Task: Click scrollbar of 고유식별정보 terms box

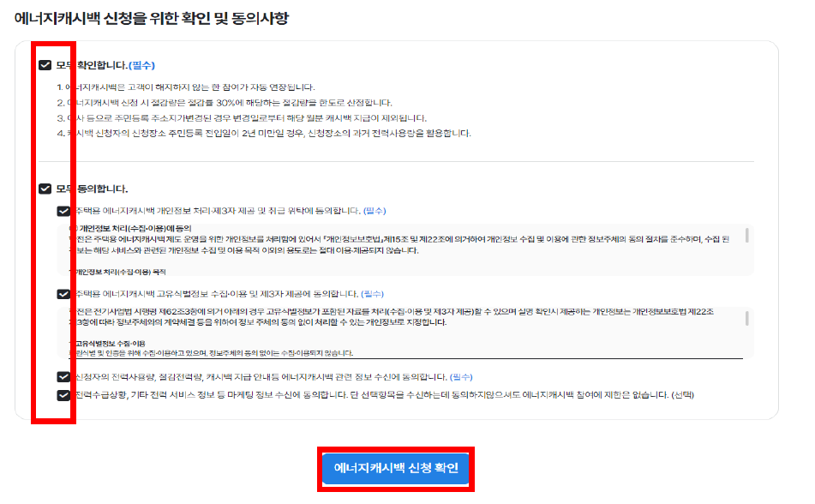Action: point(747,318)
